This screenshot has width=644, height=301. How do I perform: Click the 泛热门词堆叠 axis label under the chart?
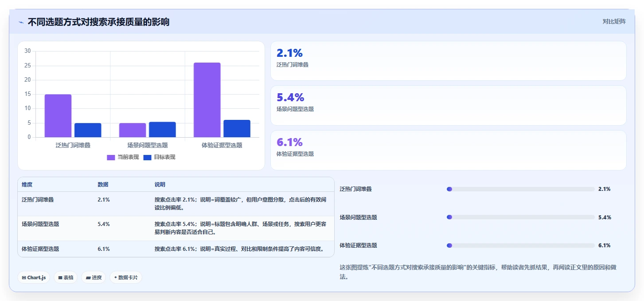click(73, 145)
